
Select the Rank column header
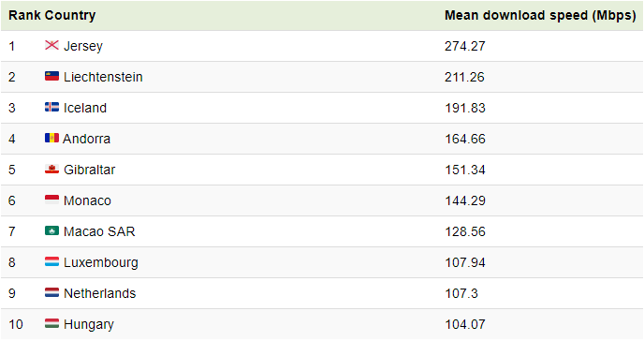click(x=24, y=15)
